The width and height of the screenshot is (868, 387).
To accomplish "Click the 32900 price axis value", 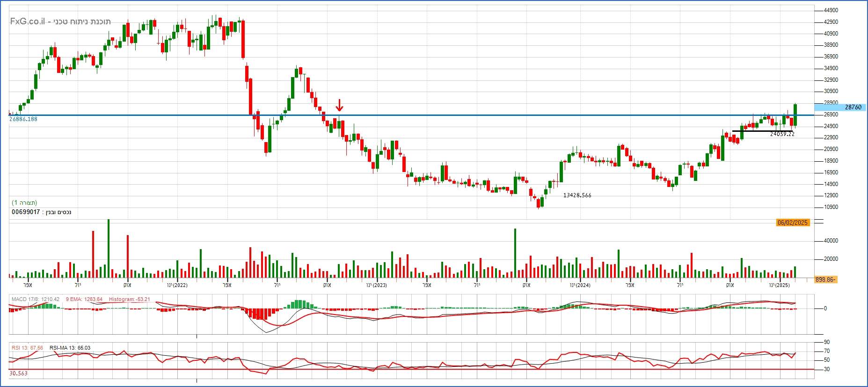I will click(x=831, y=80).
